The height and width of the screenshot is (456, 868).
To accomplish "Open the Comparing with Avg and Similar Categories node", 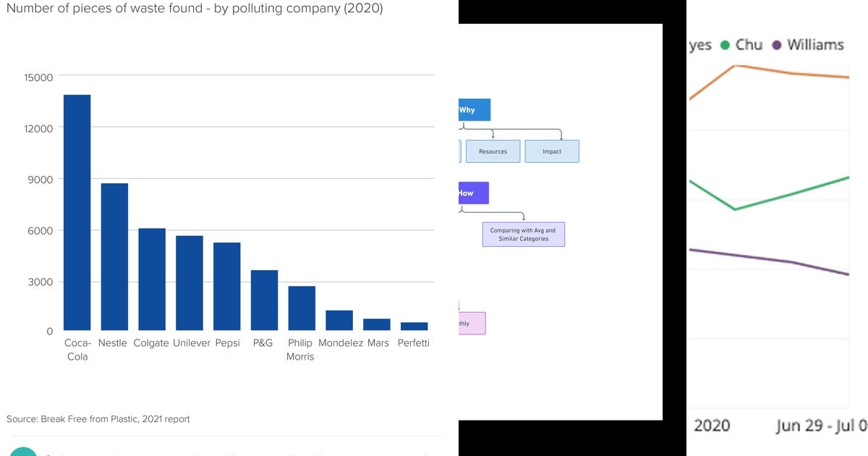I will pos(523,234).
